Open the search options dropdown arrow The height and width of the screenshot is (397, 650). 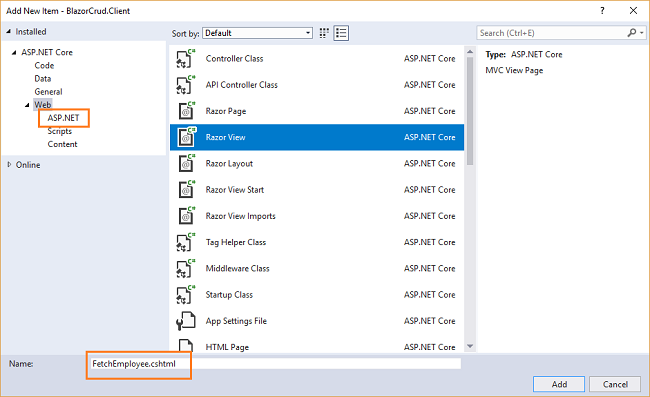point(641,33)
